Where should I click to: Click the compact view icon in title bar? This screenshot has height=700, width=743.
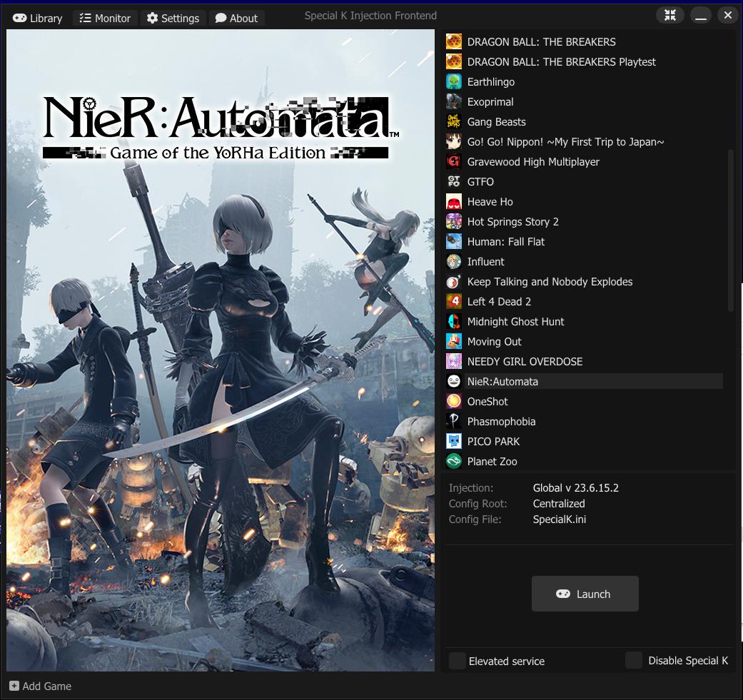pos(669,15)
